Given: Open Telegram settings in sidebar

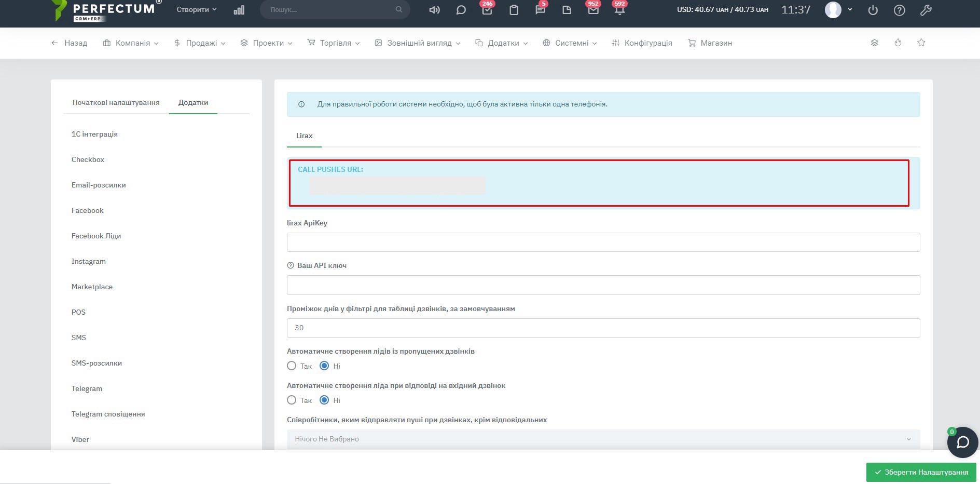Looking at the screenshot, I should pos(87,388).
